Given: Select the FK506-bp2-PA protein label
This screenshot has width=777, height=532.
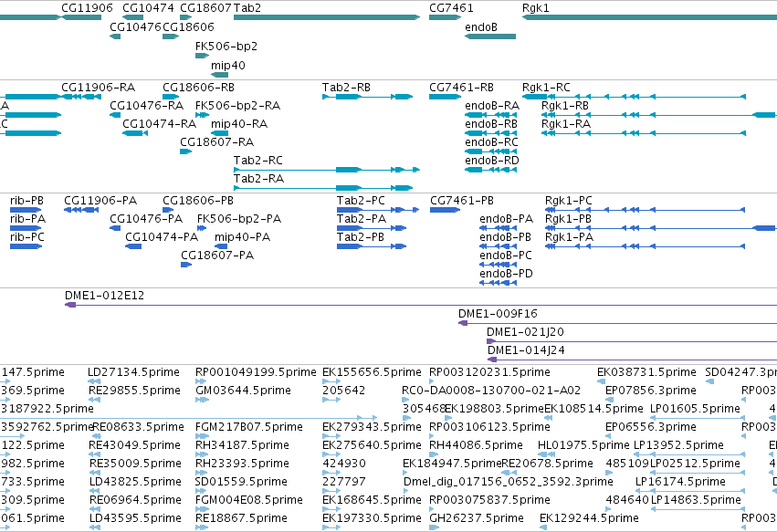Looking at the screenshot, I should [239, 219].
